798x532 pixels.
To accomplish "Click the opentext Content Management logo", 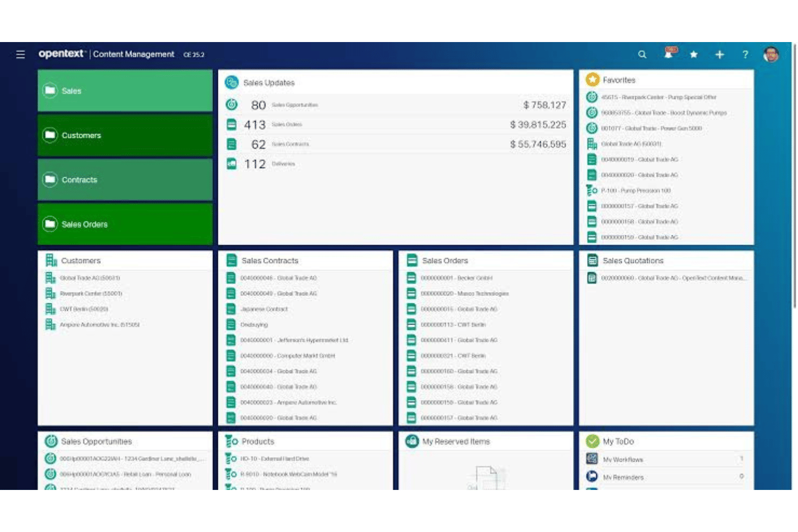I will [x=106, y=54].
